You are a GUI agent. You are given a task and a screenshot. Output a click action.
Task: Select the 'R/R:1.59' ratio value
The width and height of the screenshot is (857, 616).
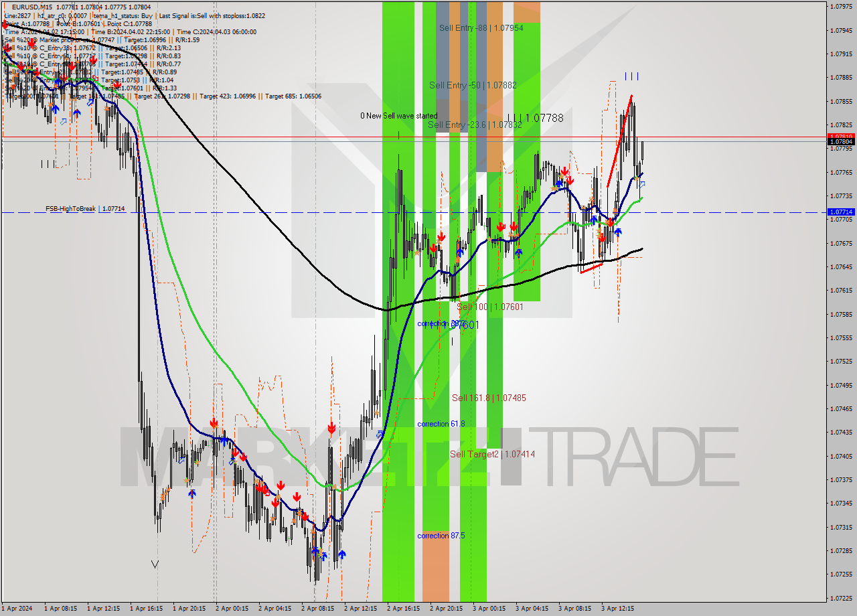pyautogui.click(x=186, y=40)
